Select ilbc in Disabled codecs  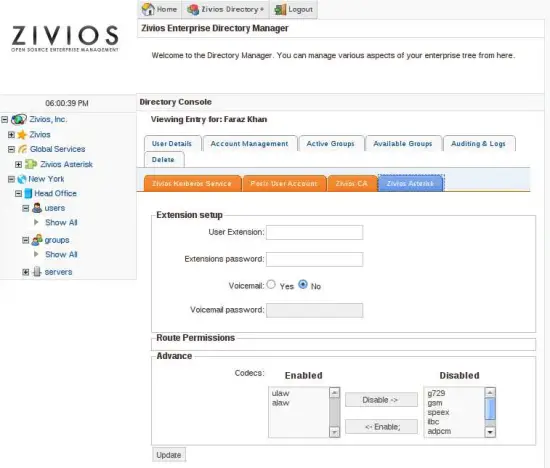point(434,422)
